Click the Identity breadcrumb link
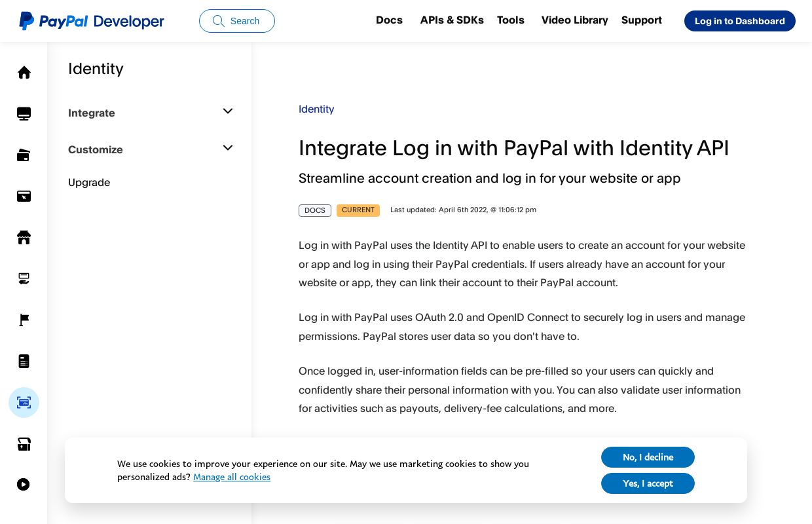The height and width of the screenshot is (524, 812). click(x=316, y=109)
